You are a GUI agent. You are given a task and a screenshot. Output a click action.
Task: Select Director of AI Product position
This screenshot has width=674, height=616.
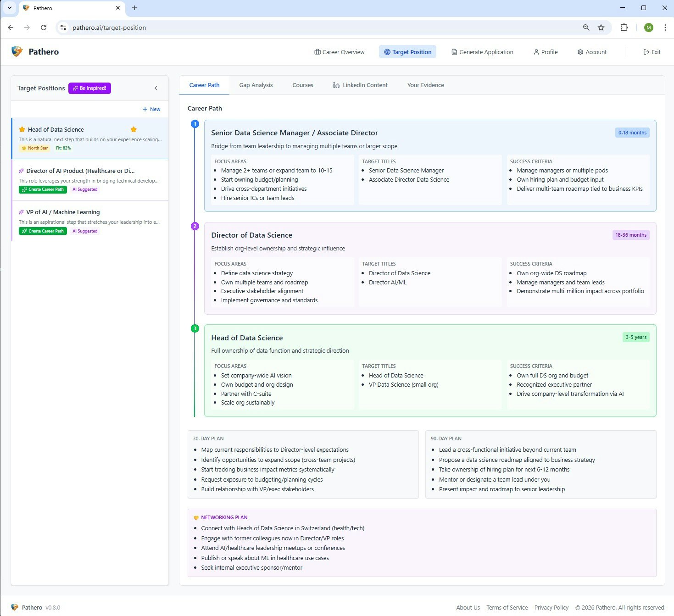click(x=90, y=179)
